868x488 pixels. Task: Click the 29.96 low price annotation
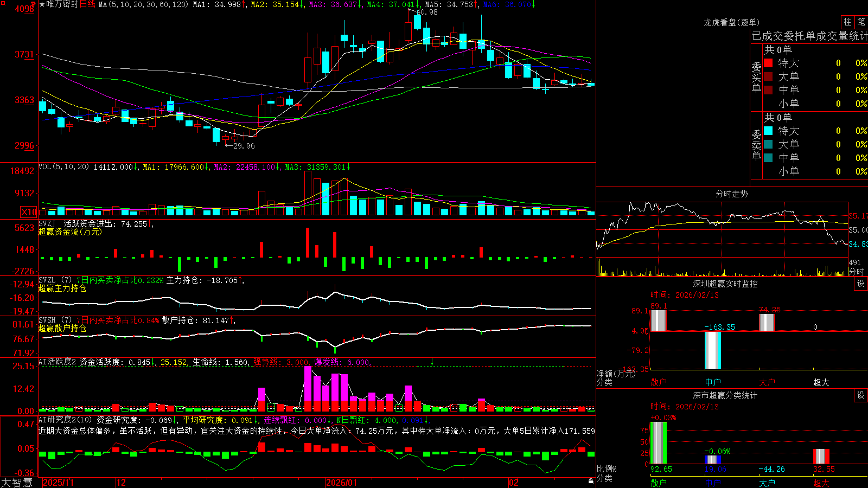[x=244, y=146]
